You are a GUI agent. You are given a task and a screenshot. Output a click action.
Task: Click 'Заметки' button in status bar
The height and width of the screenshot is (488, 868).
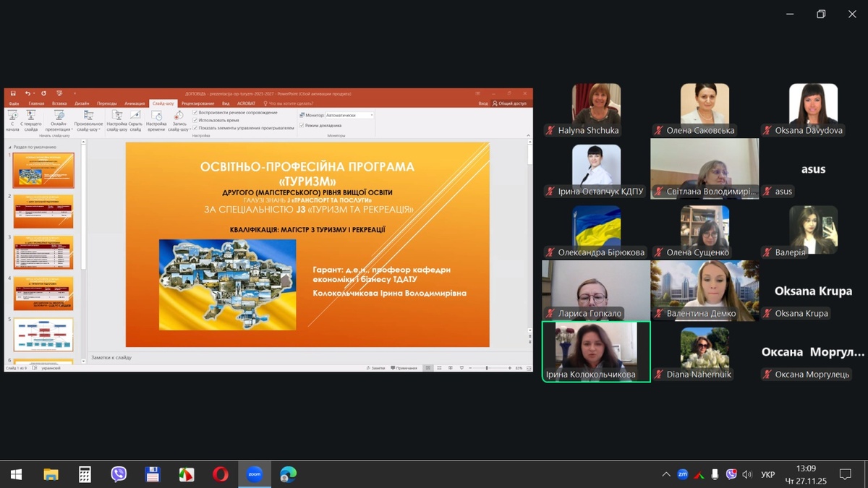(377, 368)
